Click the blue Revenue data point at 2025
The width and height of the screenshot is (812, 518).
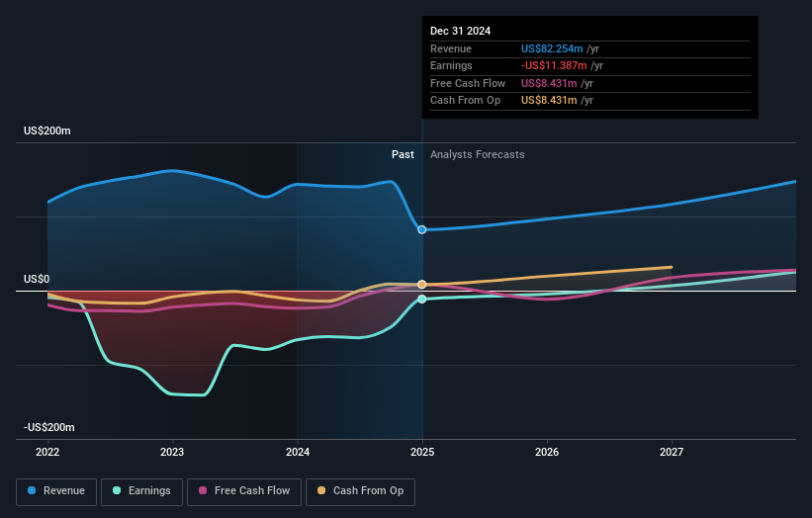coord(422,229)
